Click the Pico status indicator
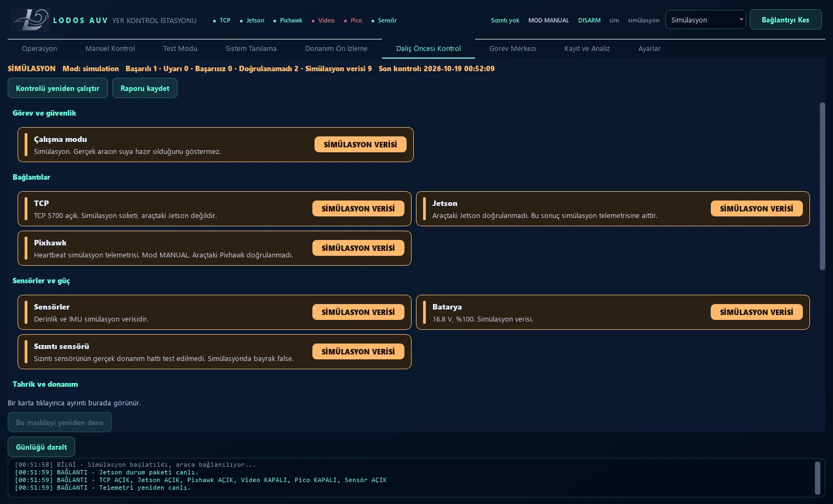Viewport: 833px width, 504px height. tap(353, 20)
